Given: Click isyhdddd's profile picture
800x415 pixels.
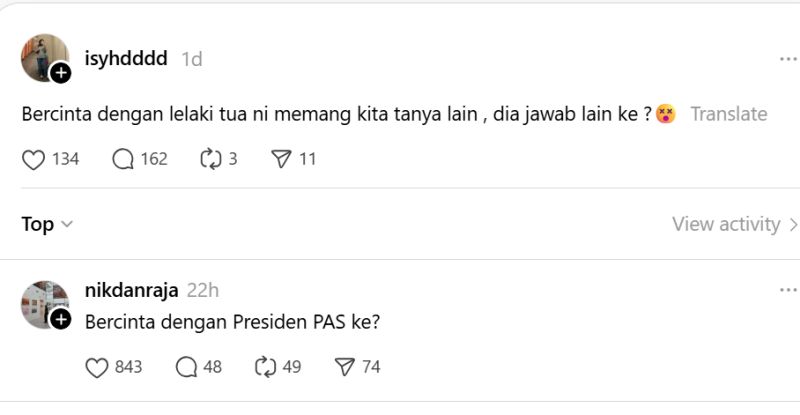Looking at the screenshot, I should (x=44, y=57).
